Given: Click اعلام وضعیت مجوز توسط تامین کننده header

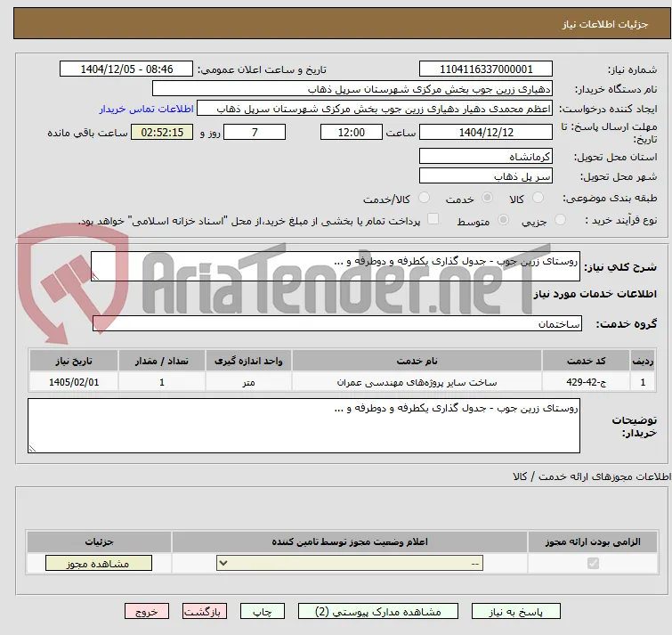Looking at the screenshot, I should click(x=350, y=542).
